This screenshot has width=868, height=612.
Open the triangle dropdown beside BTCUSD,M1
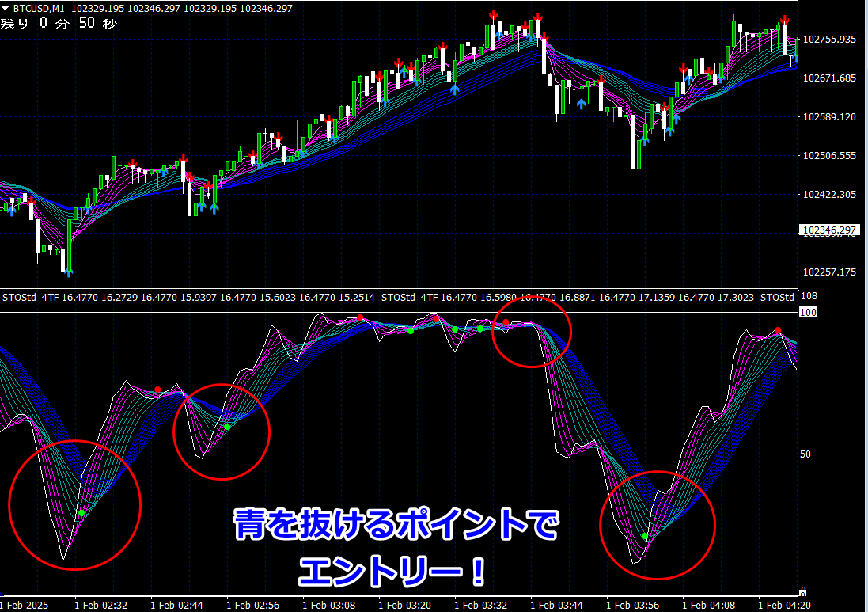coord(5,8)
